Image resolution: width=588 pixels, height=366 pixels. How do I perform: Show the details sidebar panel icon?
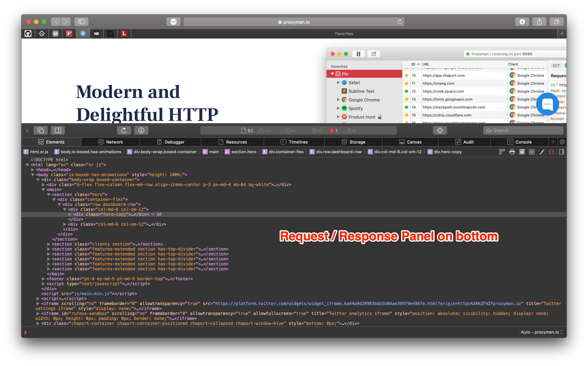pyautogui.click(x=562, y=152)
